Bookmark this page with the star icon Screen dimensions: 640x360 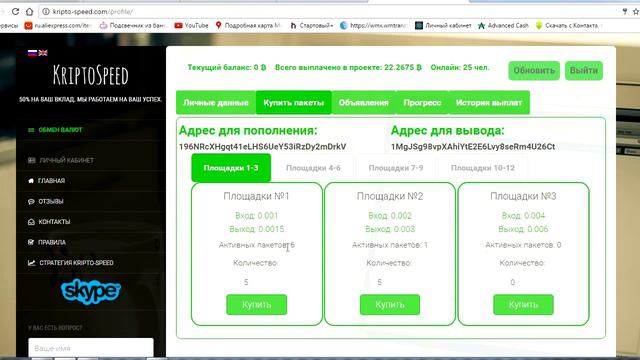pos(636,11)
